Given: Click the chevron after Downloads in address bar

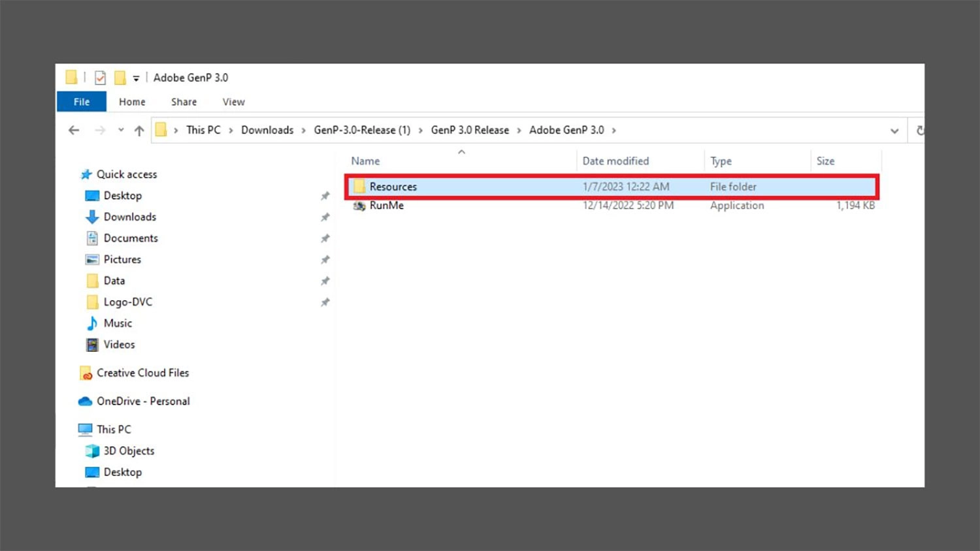Looking at the screenshot, I should point(304,131).
